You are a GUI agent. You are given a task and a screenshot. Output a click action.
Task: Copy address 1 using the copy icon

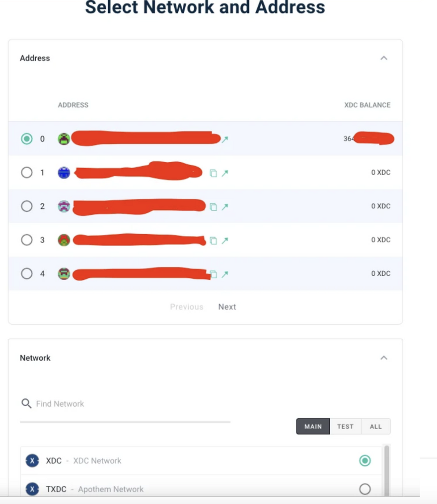point(213,173)
